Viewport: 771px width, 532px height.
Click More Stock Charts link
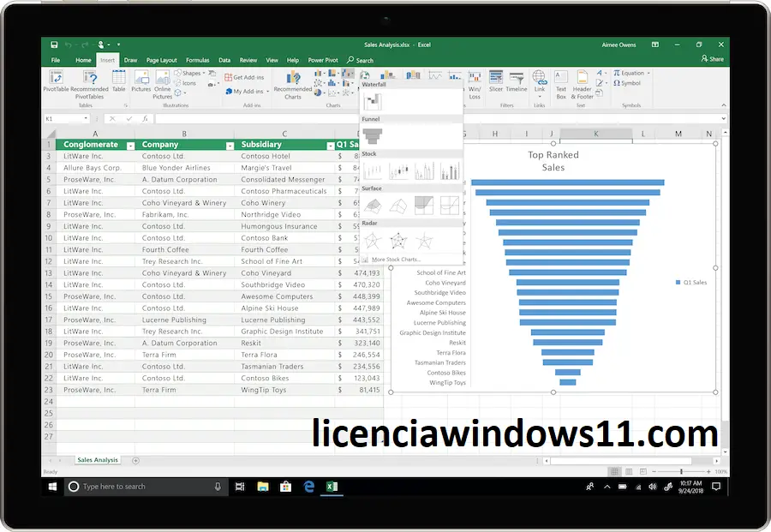[396, 260]
